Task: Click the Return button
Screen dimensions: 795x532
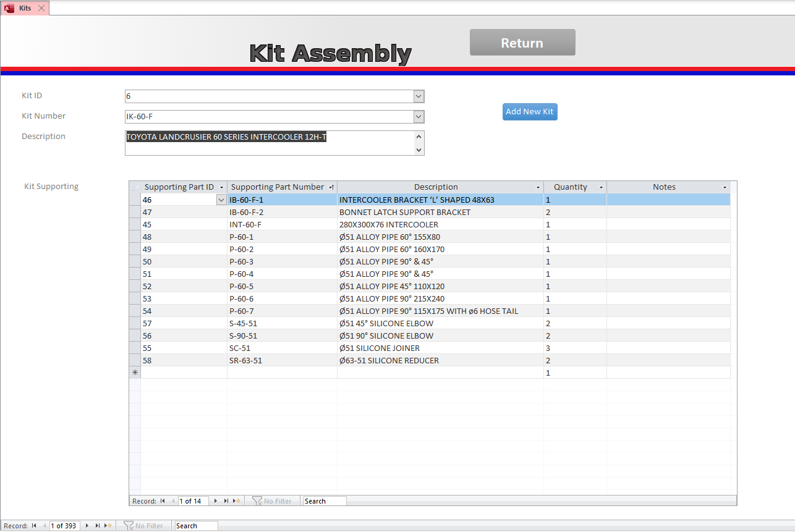Action: [522, 43]
